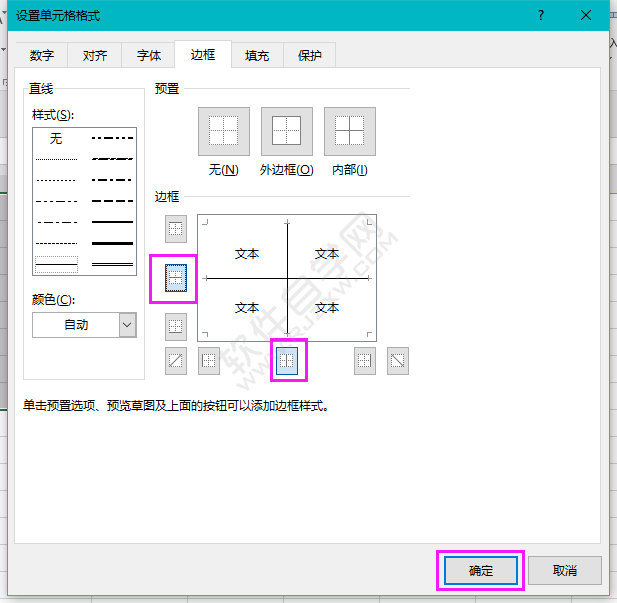This screenshot has height=603, width=617.
Task: Go to the 保护 tab
Action: [x=310, y=55]
